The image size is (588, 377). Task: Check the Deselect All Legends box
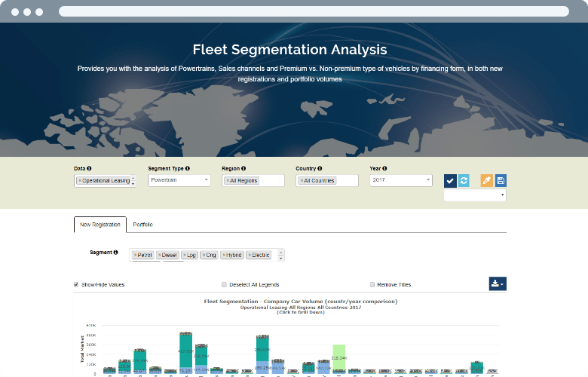tap(224, 285)
